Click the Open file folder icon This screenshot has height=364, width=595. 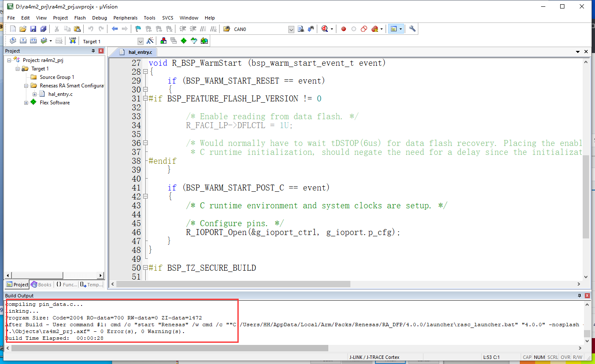coord(23,29)
